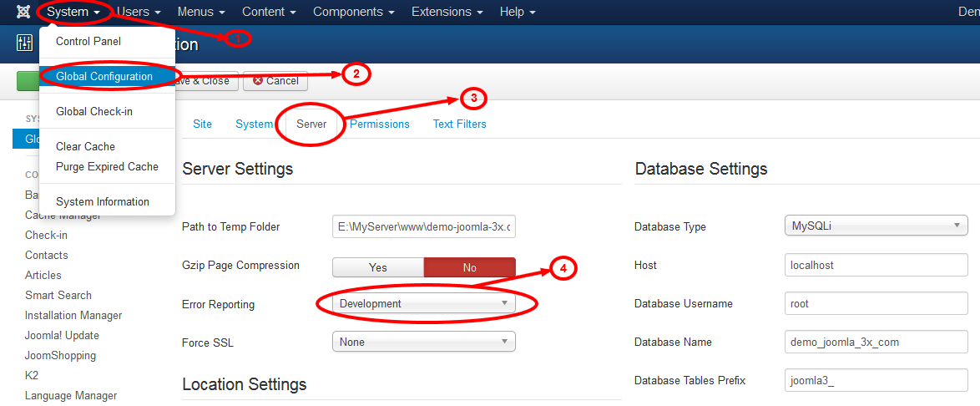Expand the Force SSL dropdown

(x=423, y=342)
